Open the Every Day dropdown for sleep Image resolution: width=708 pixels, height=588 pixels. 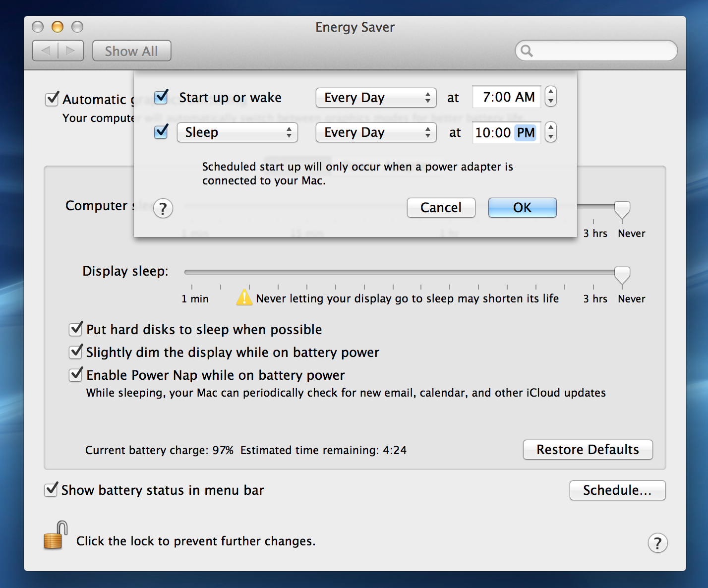point(376,132)
